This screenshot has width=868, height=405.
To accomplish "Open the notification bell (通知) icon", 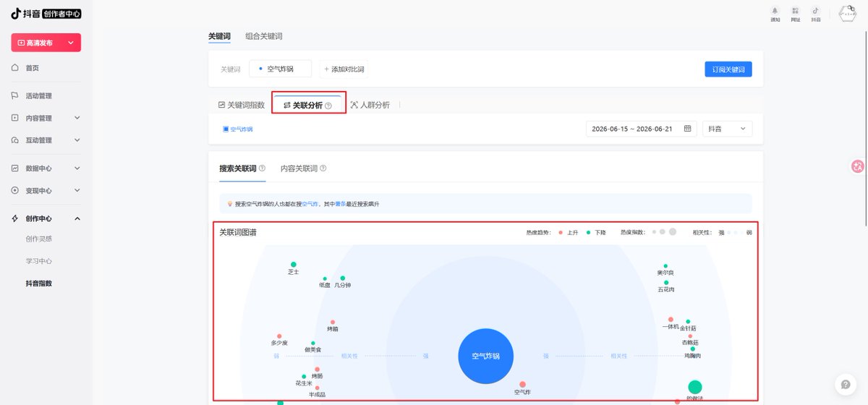I will click(775, 11).
